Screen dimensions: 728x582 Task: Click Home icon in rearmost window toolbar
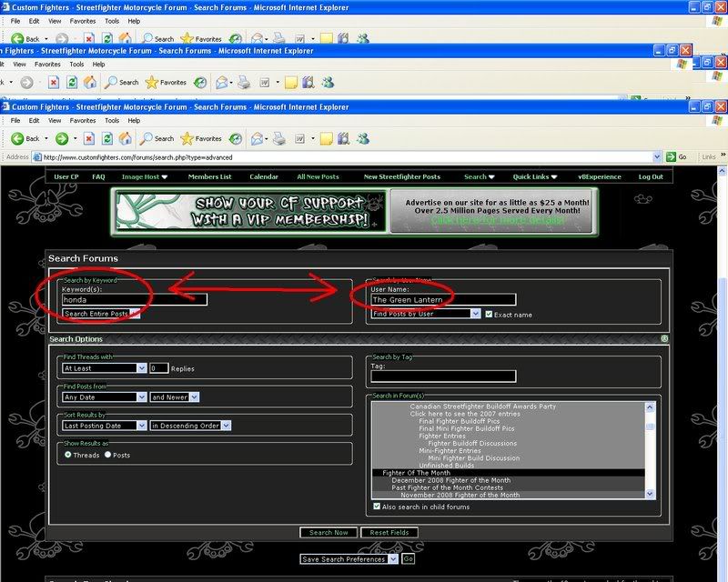[125, 38]
